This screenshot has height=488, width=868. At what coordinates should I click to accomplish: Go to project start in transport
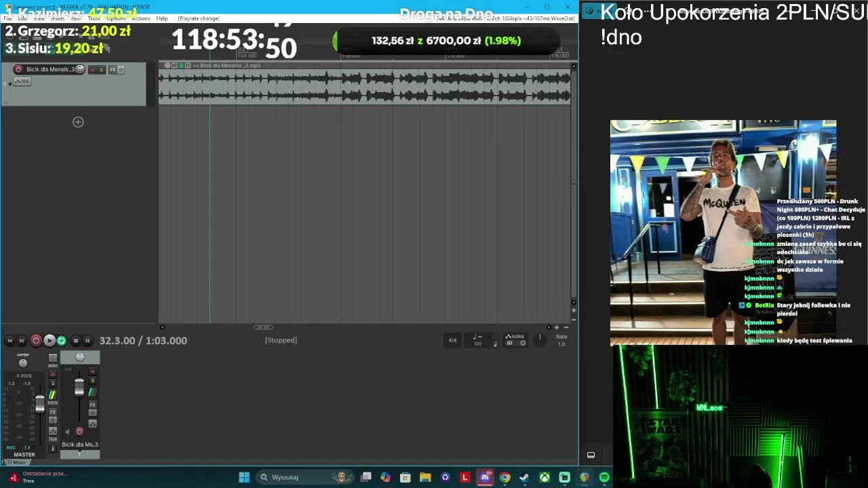click(x=9, y=341)
